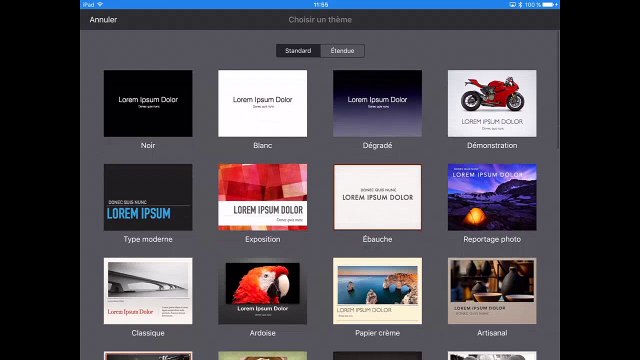Open the Type moderne theme thumbnail

point(148,197)
